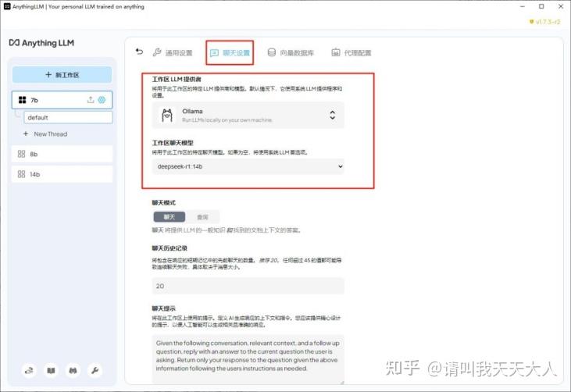The image size is (571, 392).
Task: Click the wrench icon in 通用设置 tab
Action: [157, 52]
